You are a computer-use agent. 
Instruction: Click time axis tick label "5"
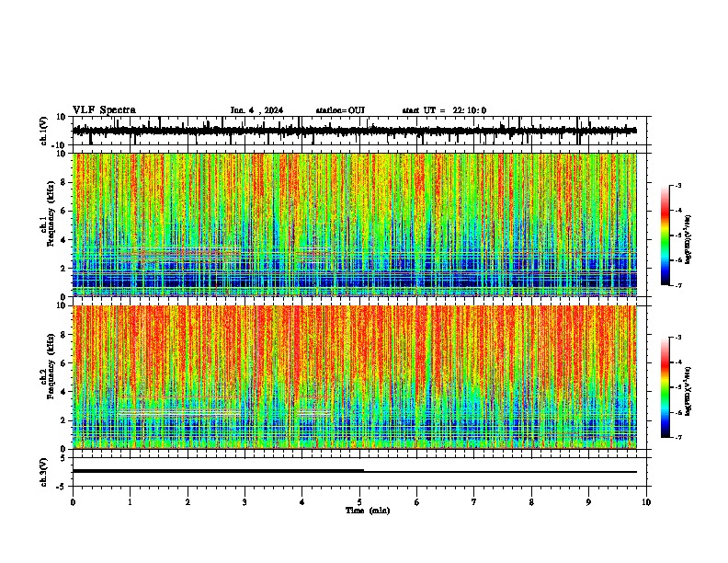[x=359, y=502]
